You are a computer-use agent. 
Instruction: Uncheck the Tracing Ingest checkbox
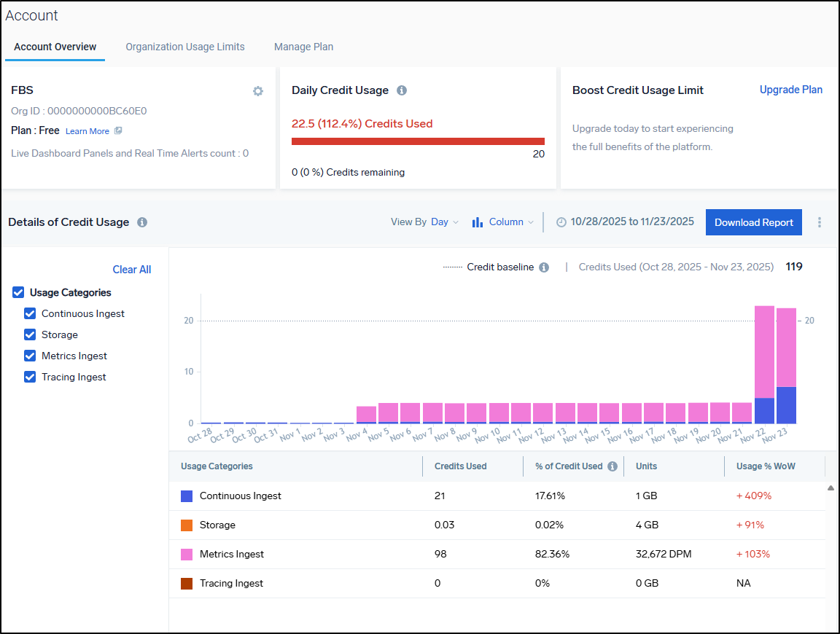[30, 377]
